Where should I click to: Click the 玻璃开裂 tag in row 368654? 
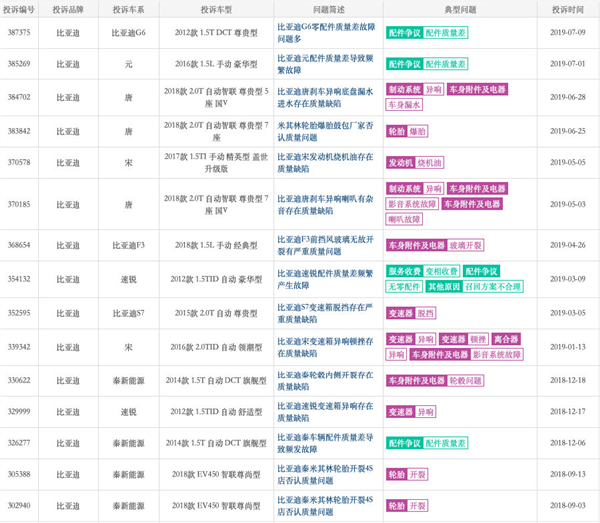[x=465, y=245]
